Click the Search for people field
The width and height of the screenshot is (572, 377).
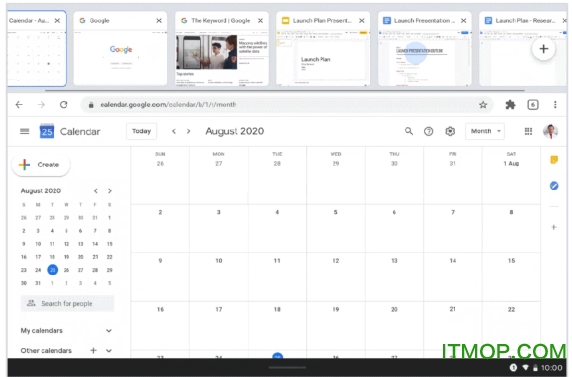67,303
